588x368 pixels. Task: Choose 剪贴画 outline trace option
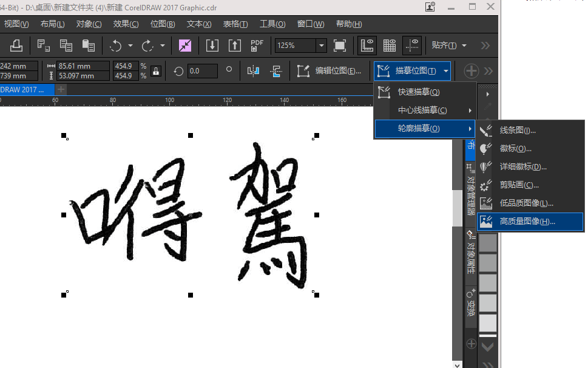530,185
